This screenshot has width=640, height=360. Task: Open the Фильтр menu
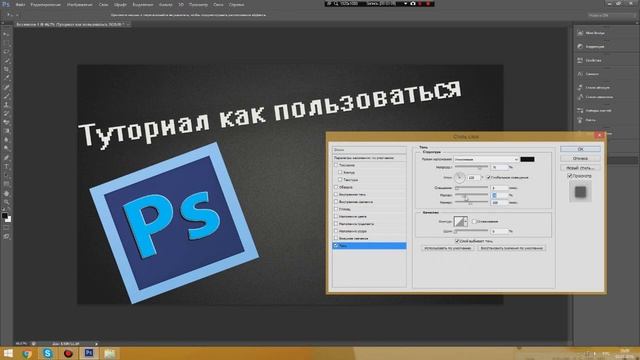tap(166, 4)
